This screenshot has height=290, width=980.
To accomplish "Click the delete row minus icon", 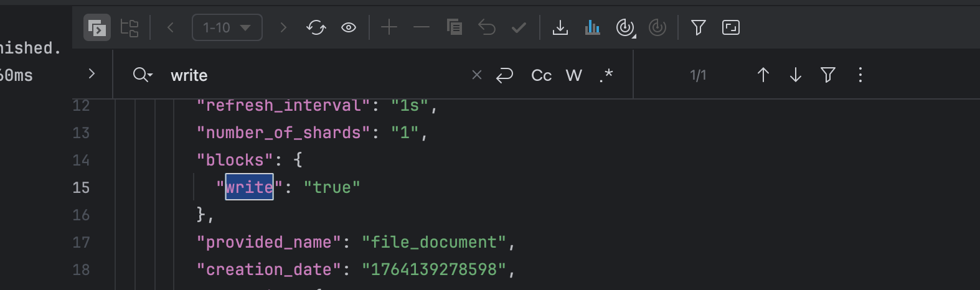I will tap(422, 27).
